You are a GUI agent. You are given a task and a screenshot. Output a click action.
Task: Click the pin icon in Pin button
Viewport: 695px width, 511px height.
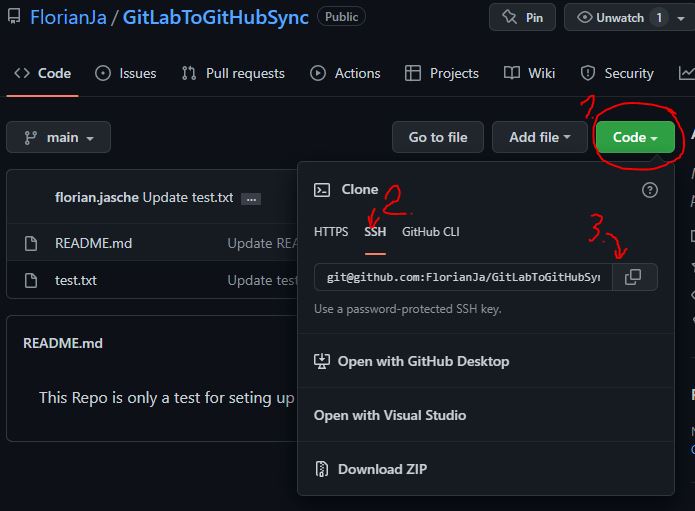(x=510, y=17)
